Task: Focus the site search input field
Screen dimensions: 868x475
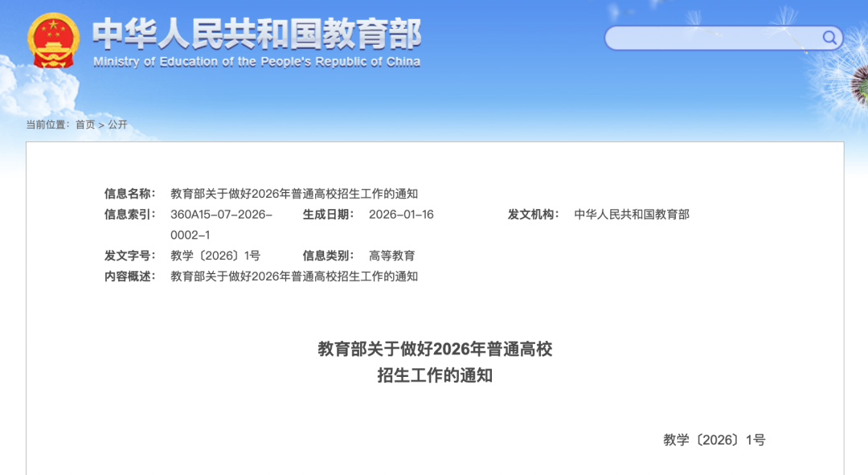Action: point(723,39)
